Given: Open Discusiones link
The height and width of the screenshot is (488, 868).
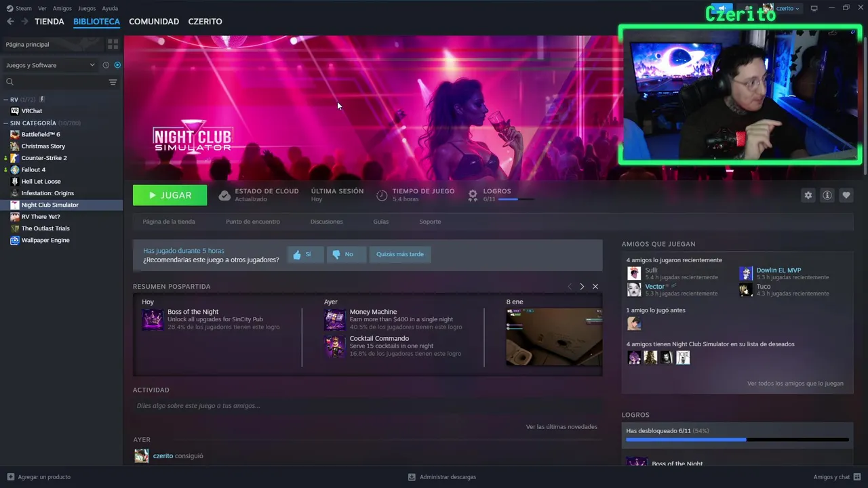Looking at the screenshot, I should coord(326,222).
